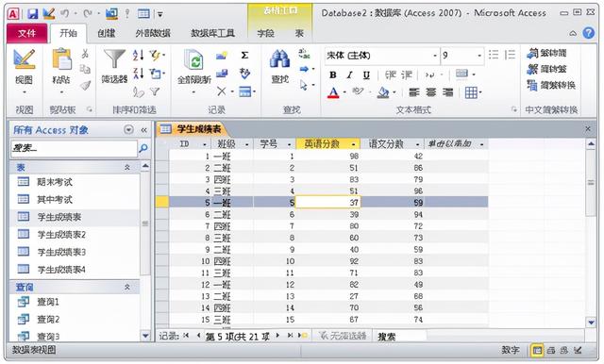The height and width of the screenshot is (364, 604).
Task: Click the background fill color bucket
Action: tap(383, 92)
